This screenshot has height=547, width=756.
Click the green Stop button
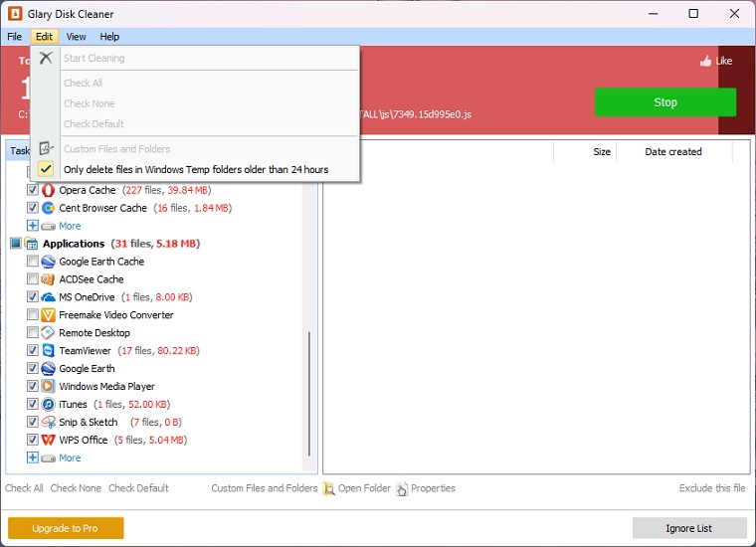pos(665,102)
